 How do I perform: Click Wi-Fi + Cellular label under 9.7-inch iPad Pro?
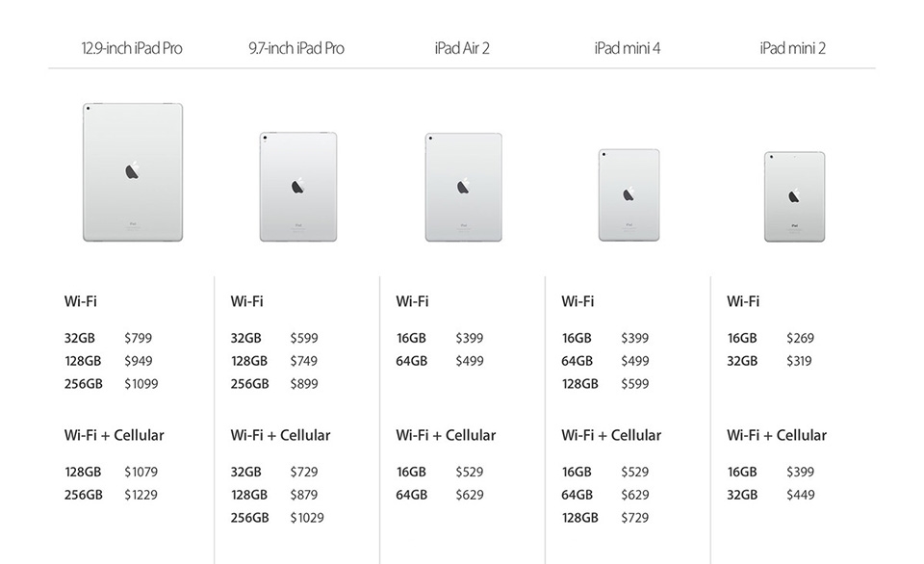click(x=280, y=436)
